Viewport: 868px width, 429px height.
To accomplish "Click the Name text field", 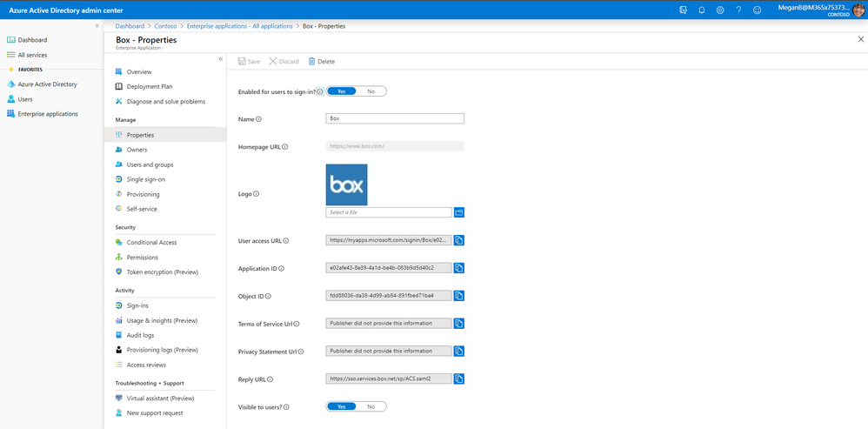I will (395, 118).
